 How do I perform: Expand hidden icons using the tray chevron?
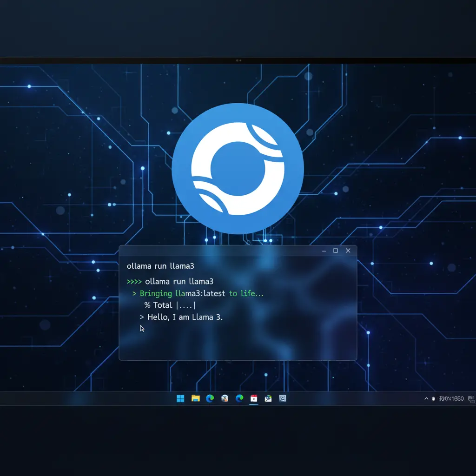426,398
